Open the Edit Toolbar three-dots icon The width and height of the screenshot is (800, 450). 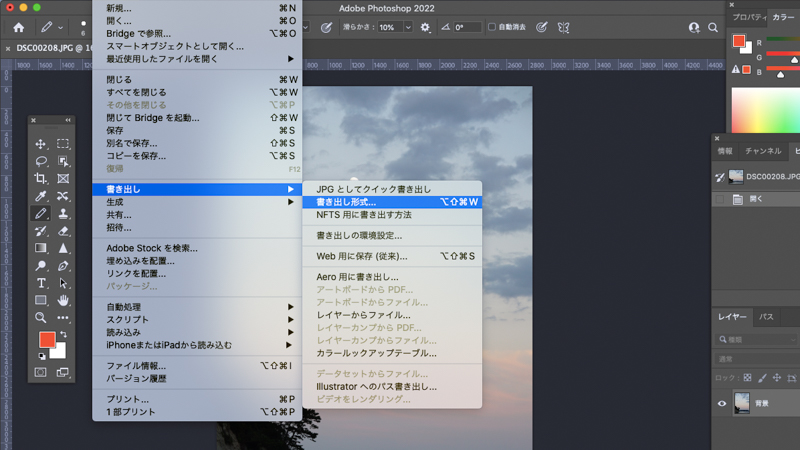point(63,317)
